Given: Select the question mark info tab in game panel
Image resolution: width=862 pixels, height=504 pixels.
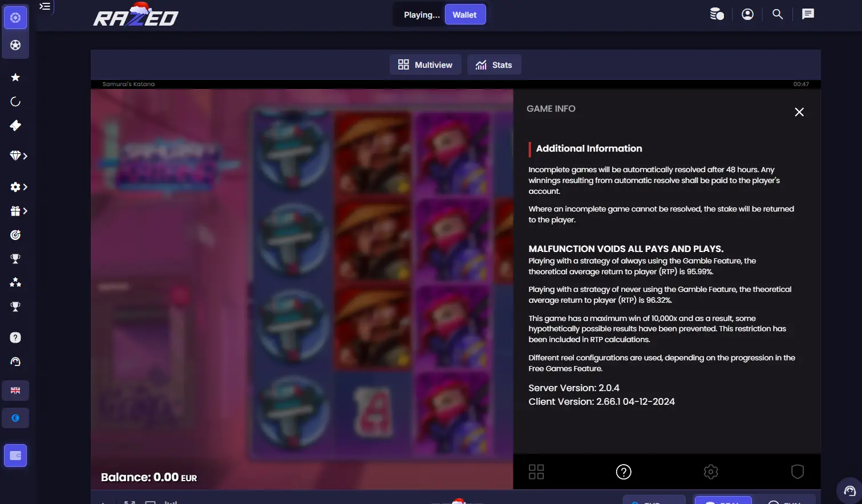Looking at the screenshot, I should click(624, 472).
